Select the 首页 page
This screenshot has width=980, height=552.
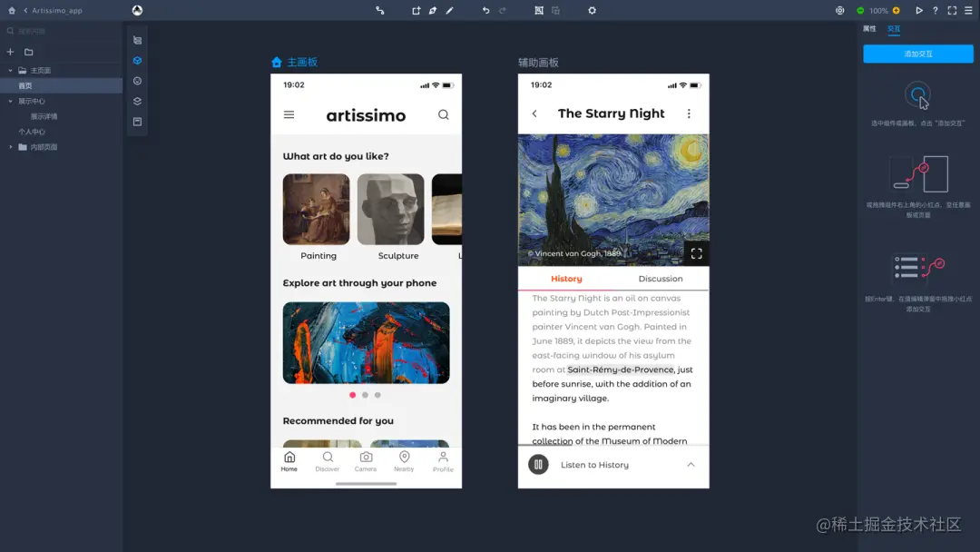[62, 85]
